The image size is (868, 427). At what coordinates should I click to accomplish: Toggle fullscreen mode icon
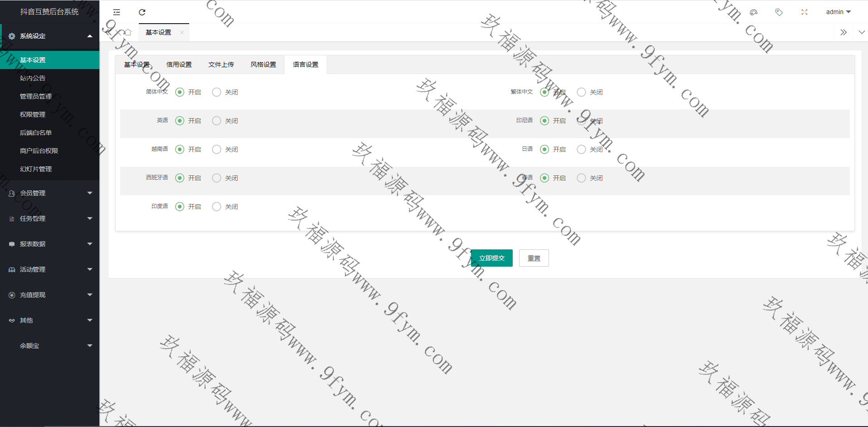[x=804, y=12]
